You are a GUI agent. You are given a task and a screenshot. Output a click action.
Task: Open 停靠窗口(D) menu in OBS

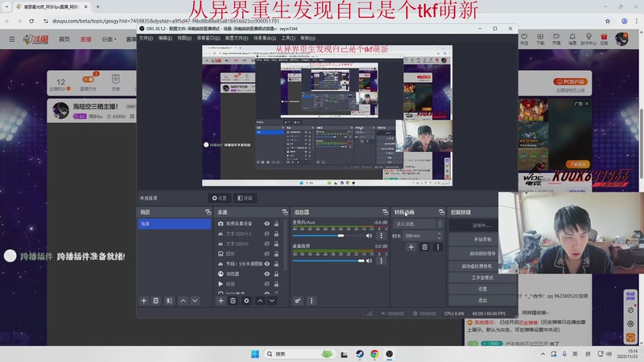tap(208, 38)
